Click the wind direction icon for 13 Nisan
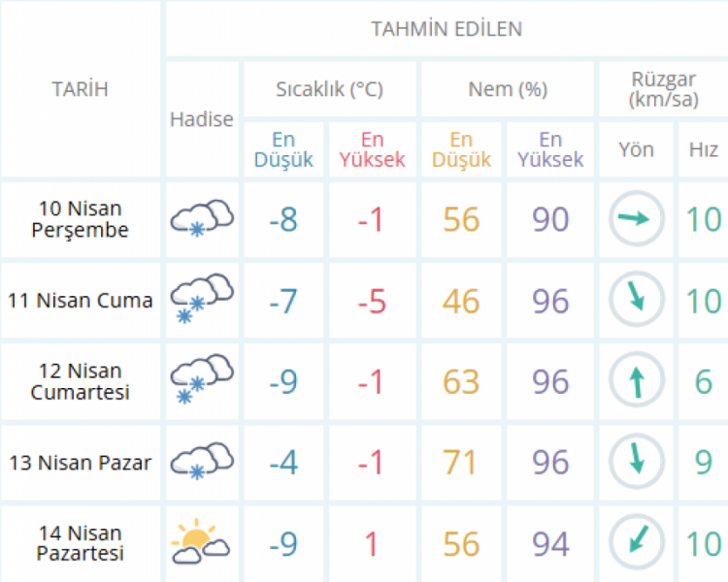The height and width of the screenshot is (582, 728). 636,462
